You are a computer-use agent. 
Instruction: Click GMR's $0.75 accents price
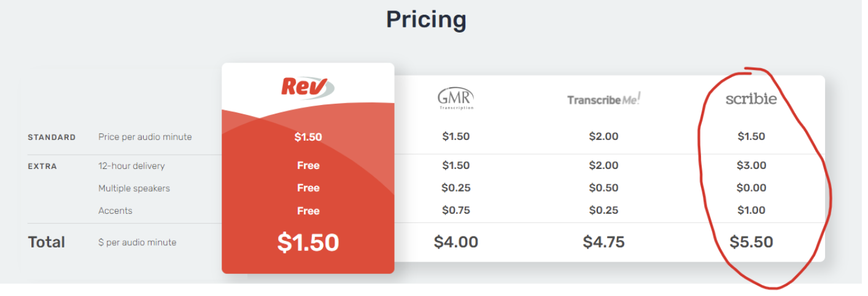[456, 210]
